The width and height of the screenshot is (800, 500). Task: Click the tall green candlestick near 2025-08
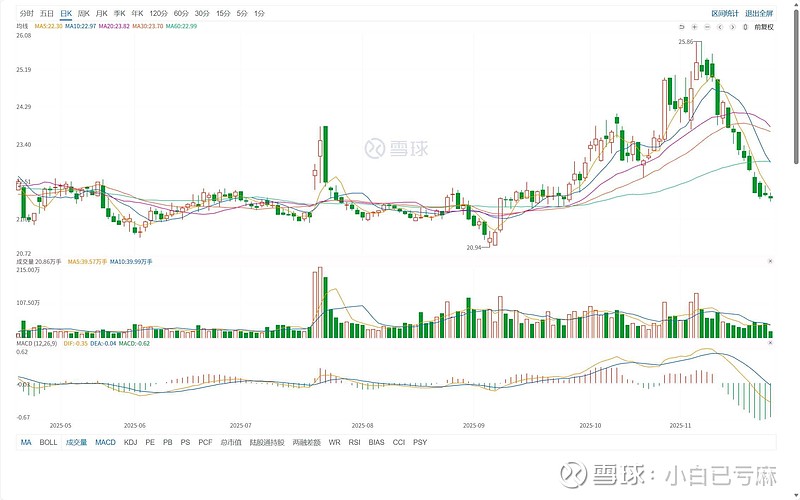(325, 155)
